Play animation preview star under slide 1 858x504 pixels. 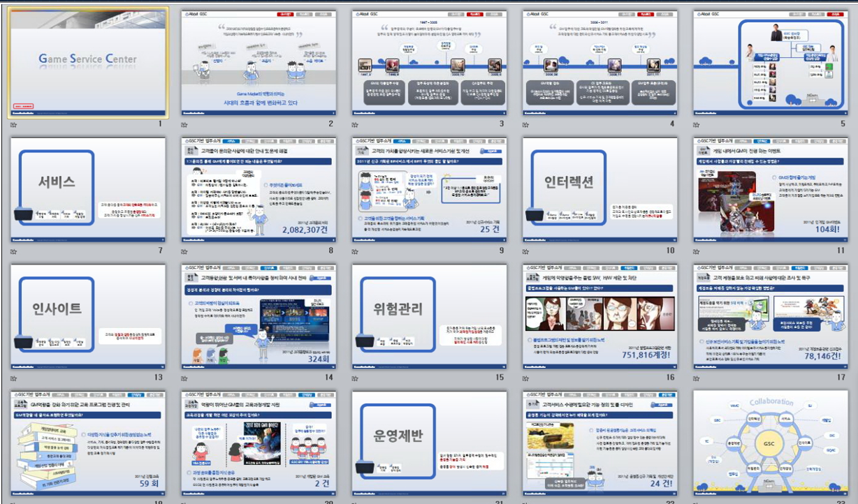[14, 124]
